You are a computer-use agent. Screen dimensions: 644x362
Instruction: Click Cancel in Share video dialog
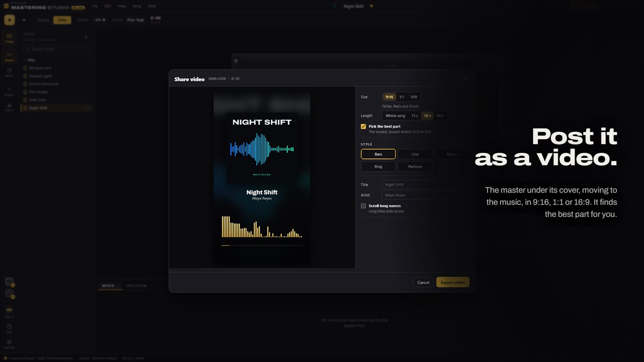click(423, 282)
